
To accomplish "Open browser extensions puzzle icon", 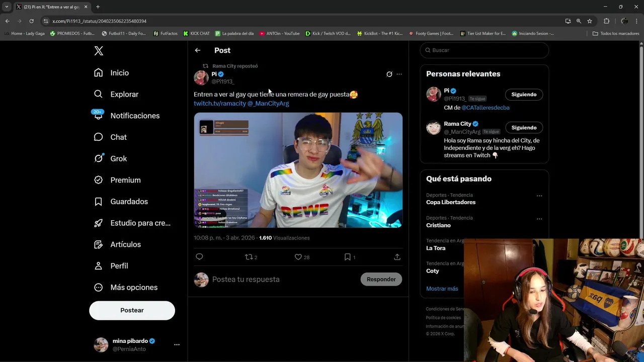I will (606, 21).
